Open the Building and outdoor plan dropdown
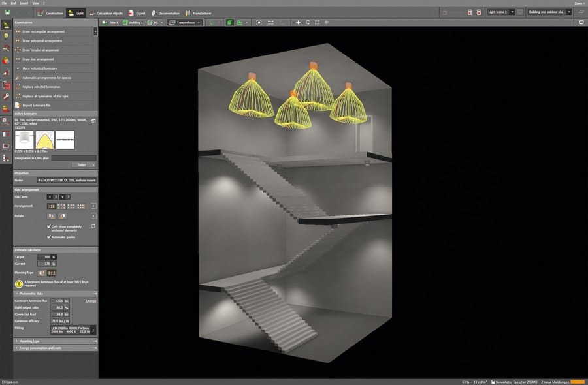The image size is (588, 385). (549, 12)
